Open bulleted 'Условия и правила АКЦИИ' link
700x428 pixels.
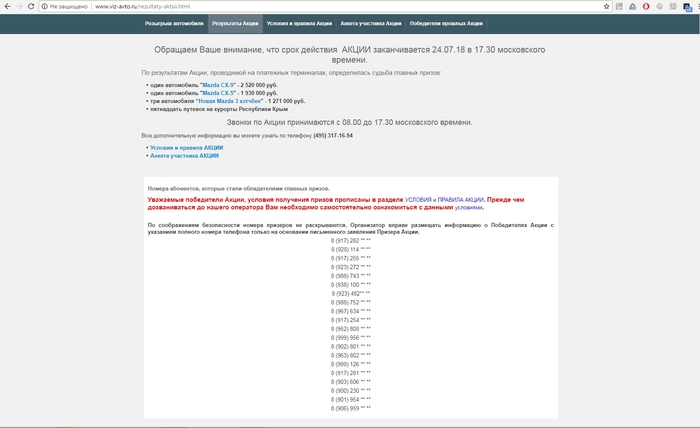point(186,148)
